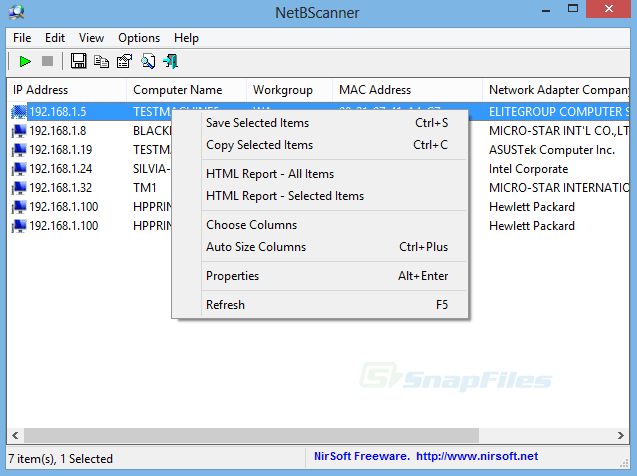
Task: Click the find magnifier toolbar icon
Action: coord(148,61)
